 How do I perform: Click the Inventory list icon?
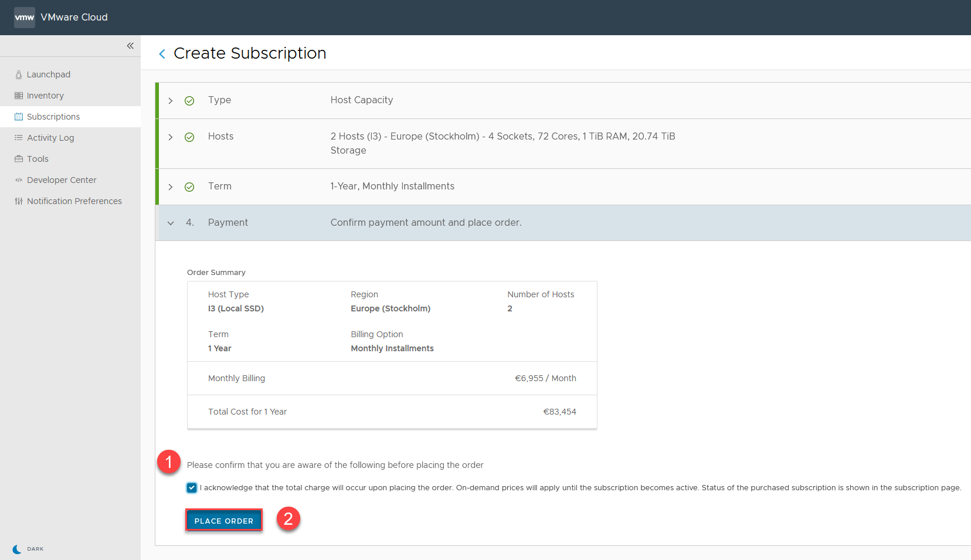coord(19,96)
